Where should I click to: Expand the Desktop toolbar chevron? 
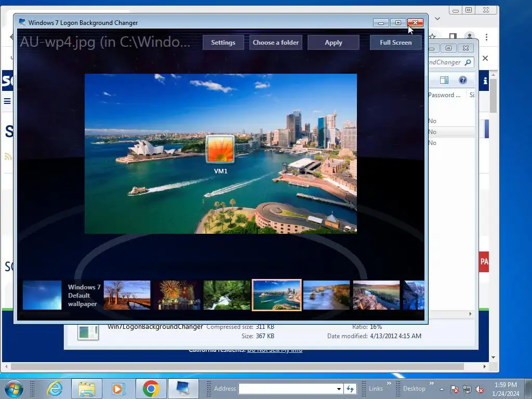tap(431, 383)
